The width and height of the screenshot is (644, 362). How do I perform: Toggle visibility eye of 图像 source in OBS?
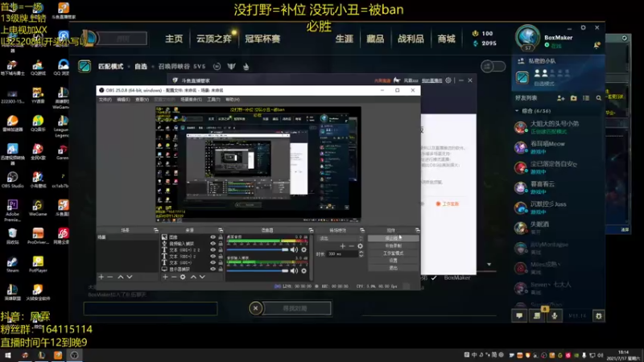[213, 237]
